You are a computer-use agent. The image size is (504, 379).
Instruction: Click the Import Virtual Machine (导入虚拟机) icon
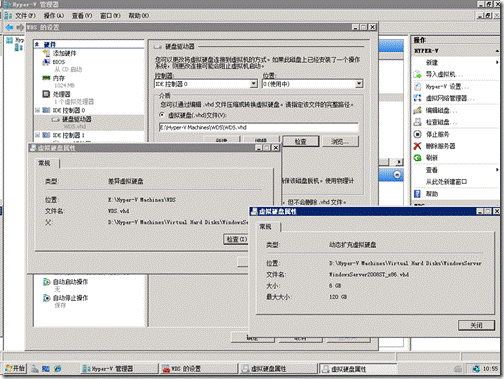[417, 74]
